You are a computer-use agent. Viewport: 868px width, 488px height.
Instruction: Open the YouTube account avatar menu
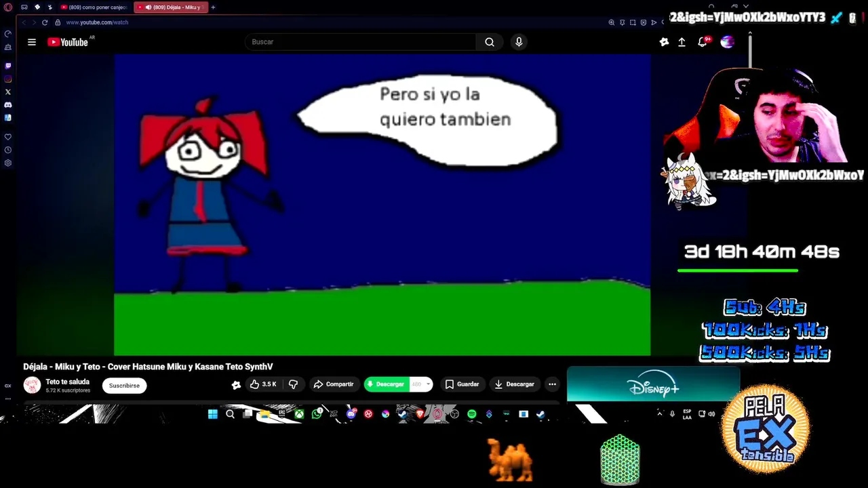[727, 42]
